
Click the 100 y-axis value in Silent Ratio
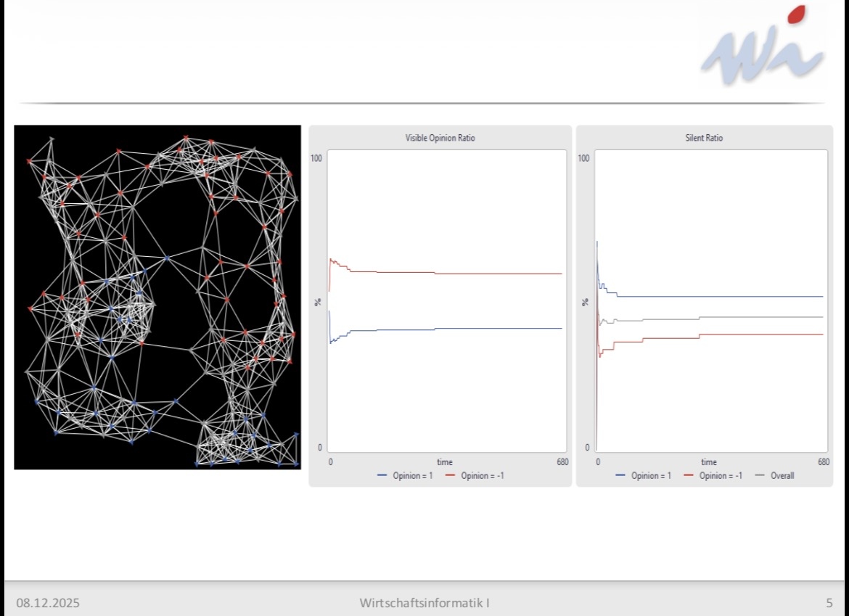coord(583,158)
